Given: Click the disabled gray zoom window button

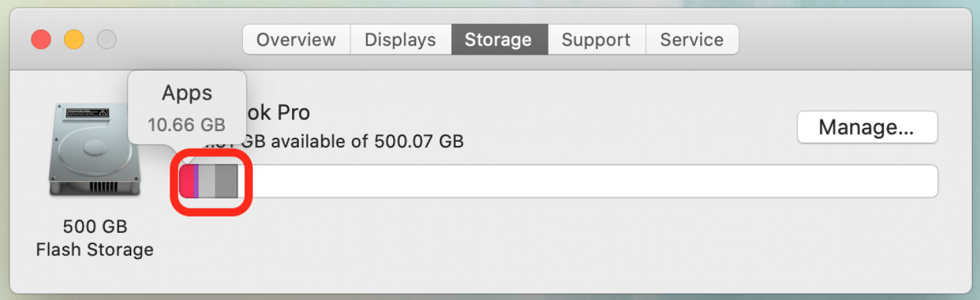Looking at the screenshot, I should point(106,40).
